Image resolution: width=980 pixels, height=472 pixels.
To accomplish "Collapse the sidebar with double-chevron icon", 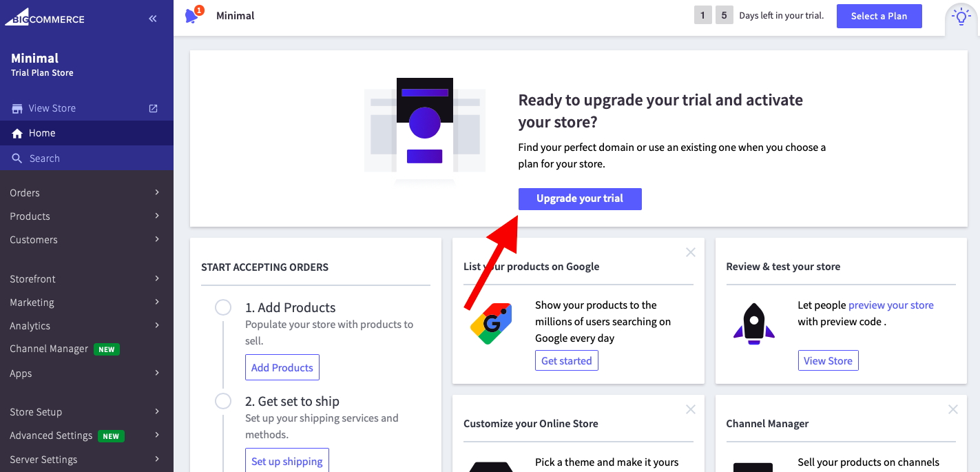I will (x=153, y=19).
